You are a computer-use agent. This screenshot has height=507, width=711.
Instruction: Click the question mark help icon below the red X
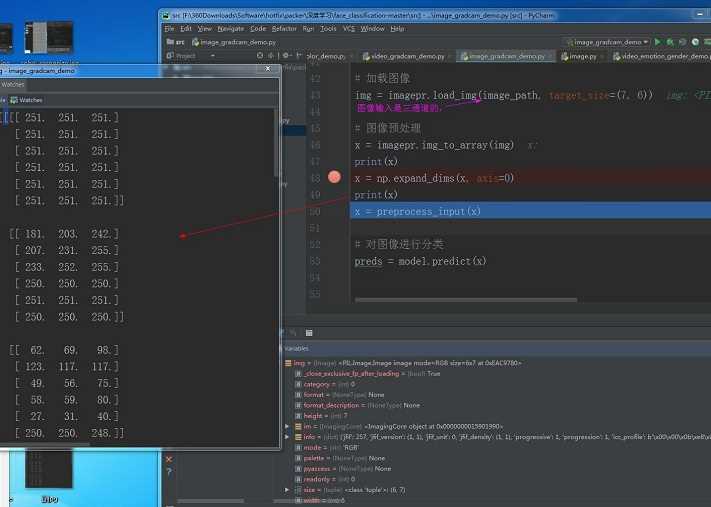169,472
